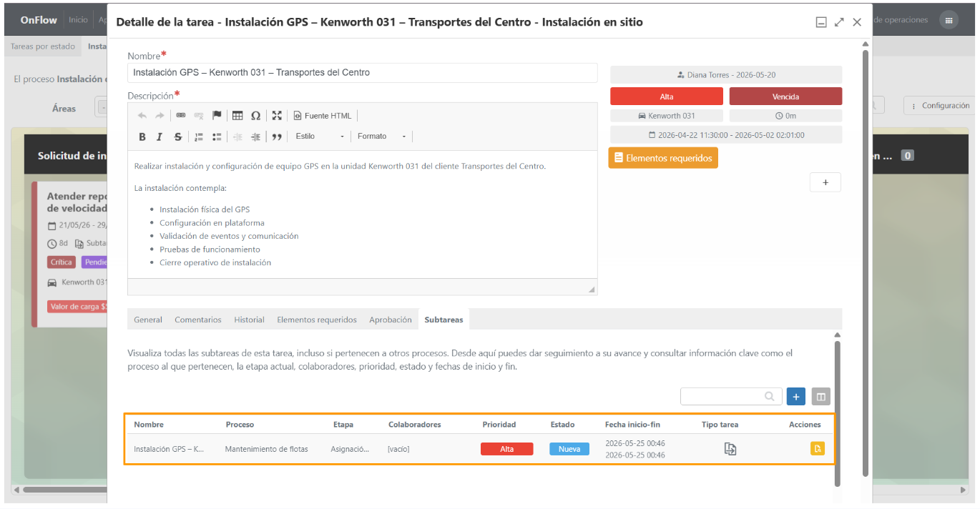
Task: Switch to the General tab
Action: click(148, 320)
